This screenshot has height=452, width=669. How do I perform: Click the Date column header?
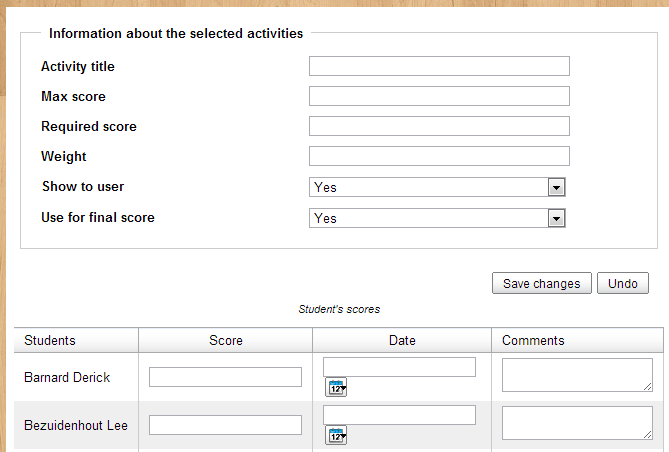[402, 340]
